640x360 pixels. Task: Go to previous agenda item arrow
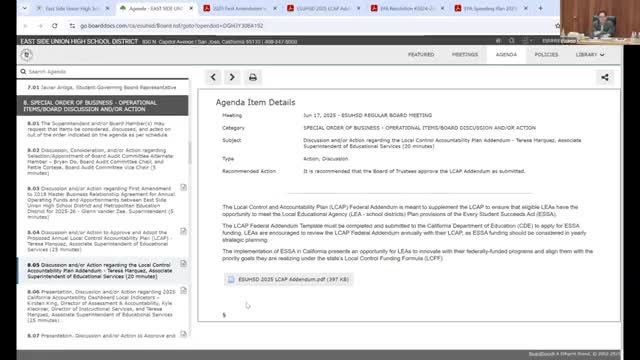(213, 77)
